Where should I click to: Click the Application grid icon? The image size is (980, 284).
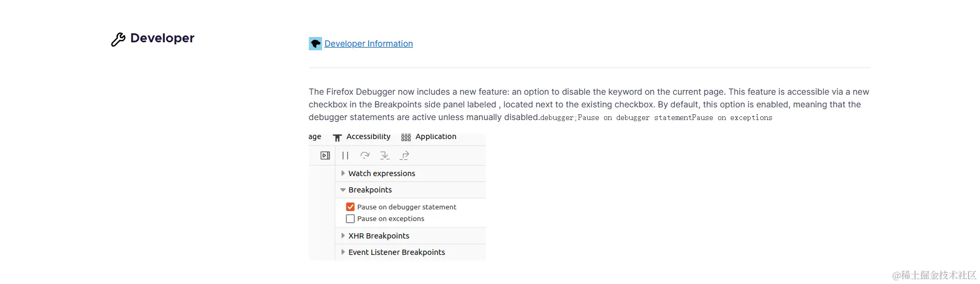406,138
